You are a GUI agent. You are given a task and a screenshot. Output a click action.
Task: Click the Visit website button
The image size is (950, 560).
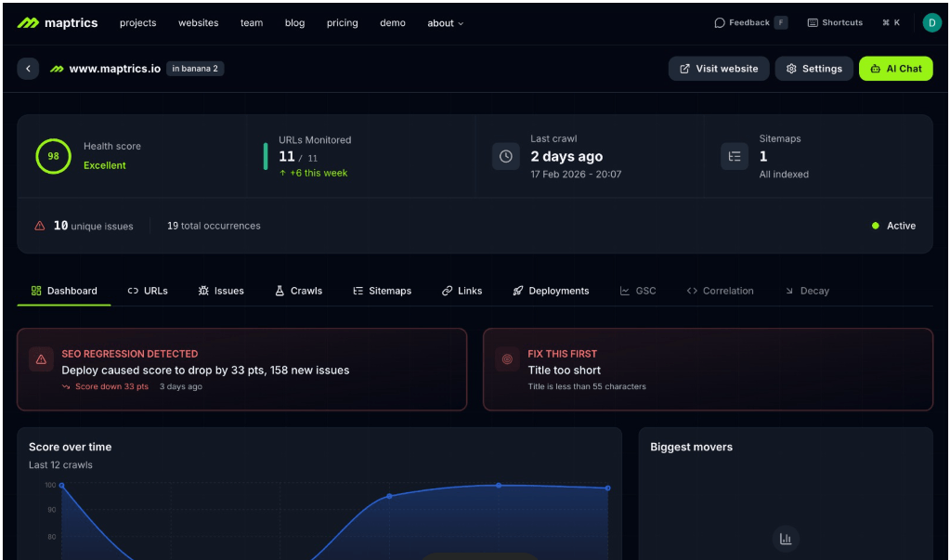(x=718, y=69)
